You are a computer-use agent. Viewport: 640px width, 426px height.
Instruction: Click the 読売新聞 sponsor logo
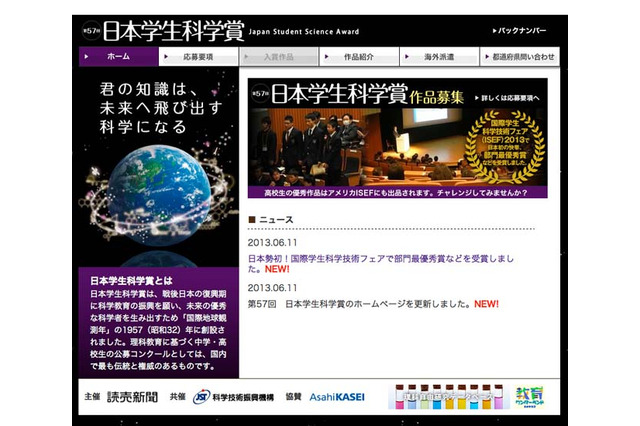click(x=132, y=397)
